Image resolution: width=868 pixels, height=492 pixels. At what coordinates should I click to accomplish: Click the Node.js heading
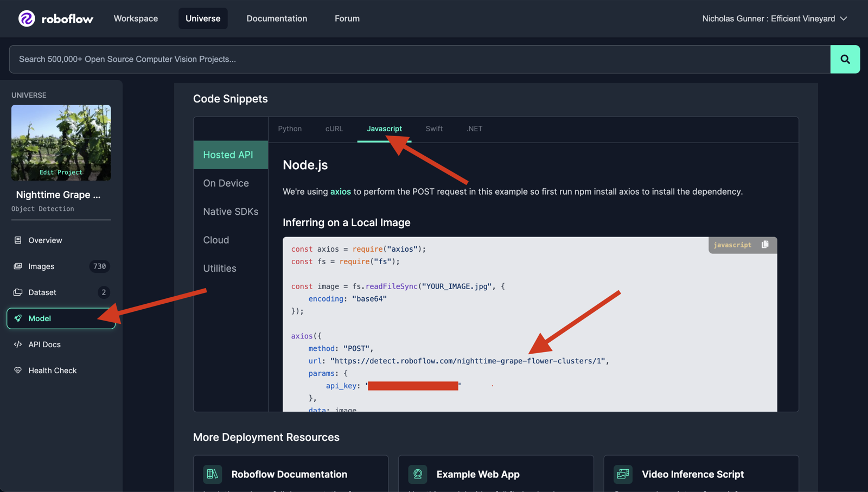pos(305,165)
